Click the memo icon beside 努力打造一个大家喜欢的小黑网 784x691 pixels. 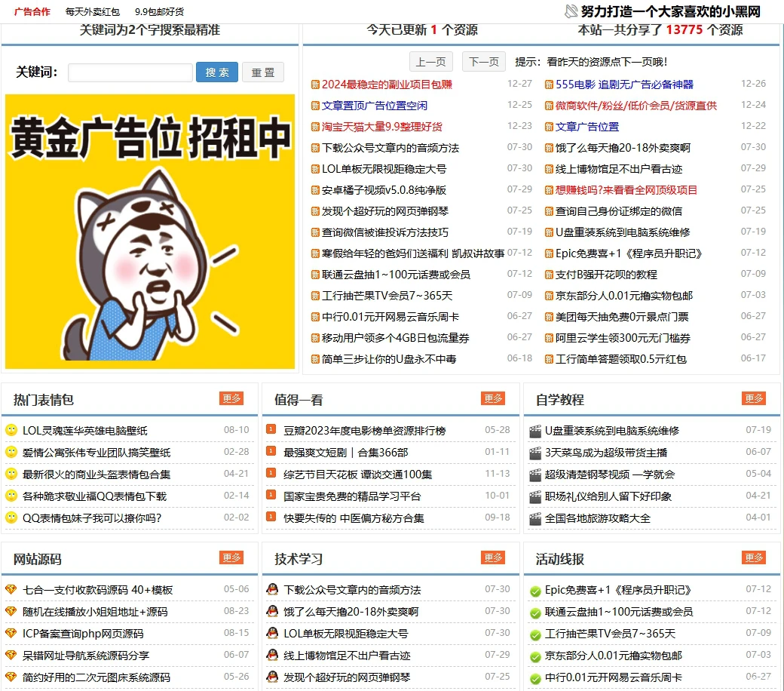click(x=568, y=11)
